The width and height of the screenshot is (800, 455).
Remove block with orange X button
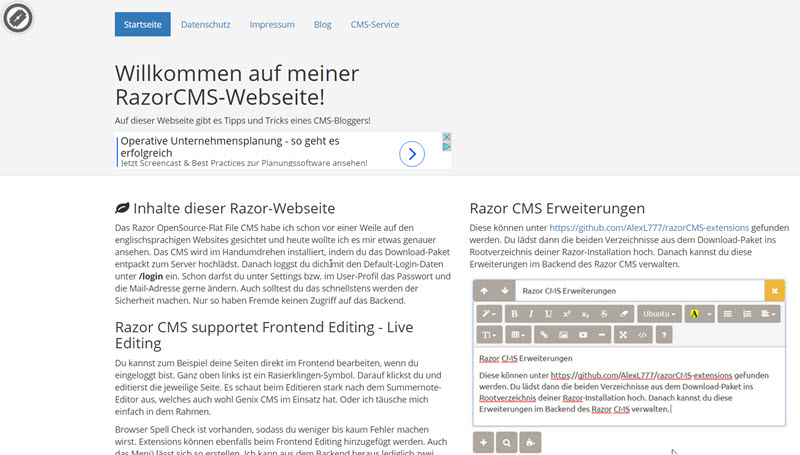(774, 291)
